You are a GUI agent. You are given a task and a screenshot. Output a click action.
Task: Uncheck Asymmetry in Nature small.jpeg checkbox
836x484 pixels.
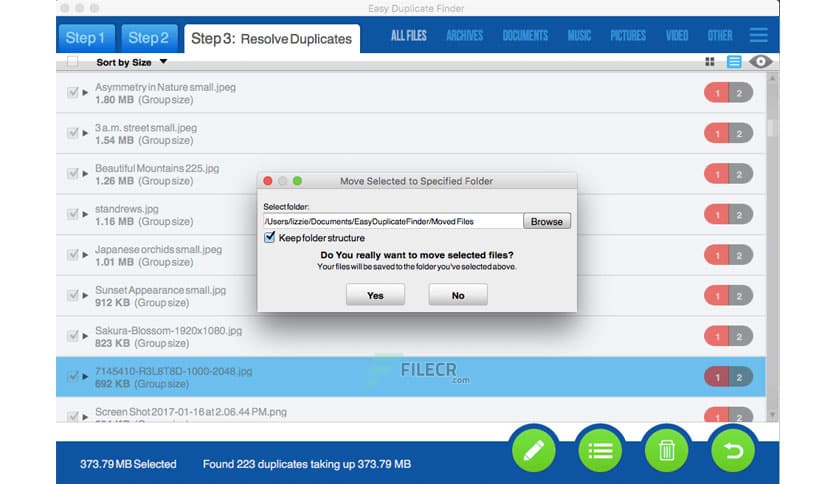[73, 92]
